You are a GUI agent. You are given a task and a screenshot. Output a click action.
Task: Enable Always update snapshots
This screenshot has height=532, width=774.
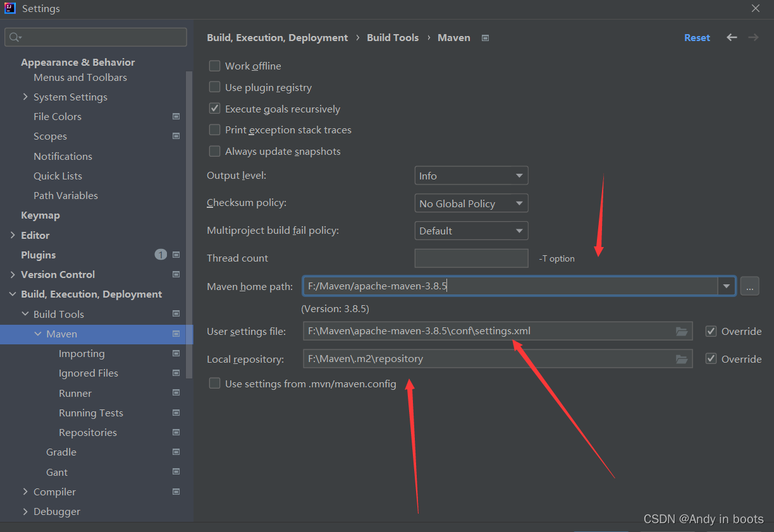[x=214, y=151]
